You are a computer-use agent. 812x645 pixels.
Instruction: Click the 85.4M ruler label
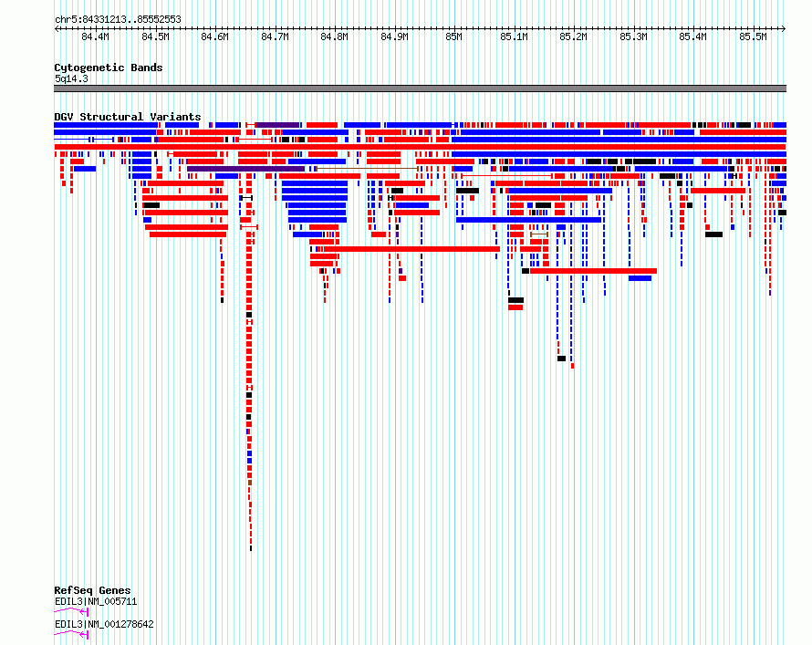coord(693,36)
